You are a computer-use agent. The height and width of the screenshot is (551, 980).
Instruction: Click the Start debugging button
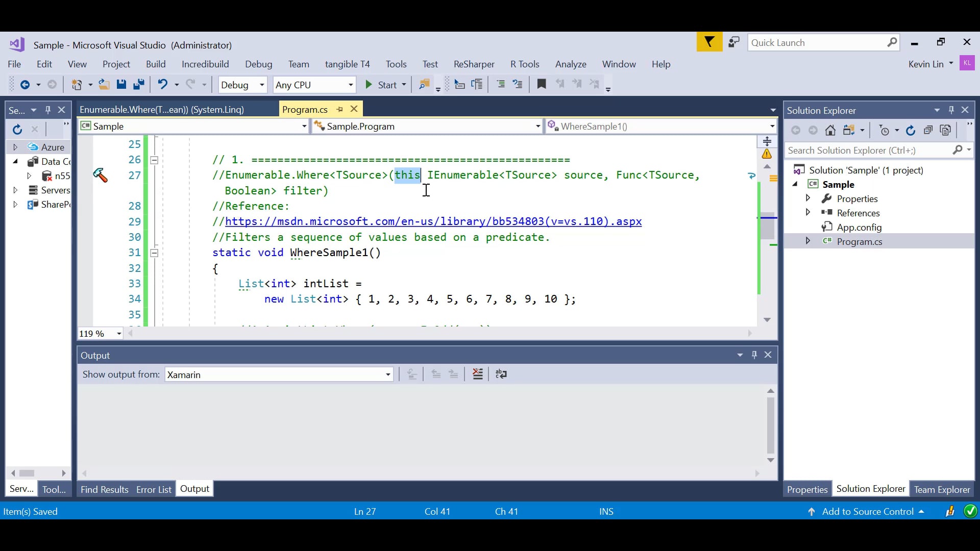381,85
